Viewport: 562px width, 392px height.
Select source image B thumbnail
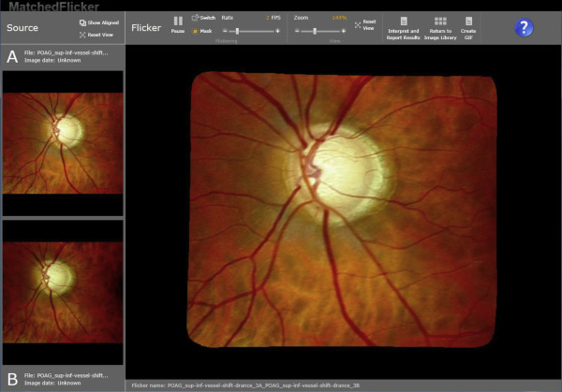[62, 290]
